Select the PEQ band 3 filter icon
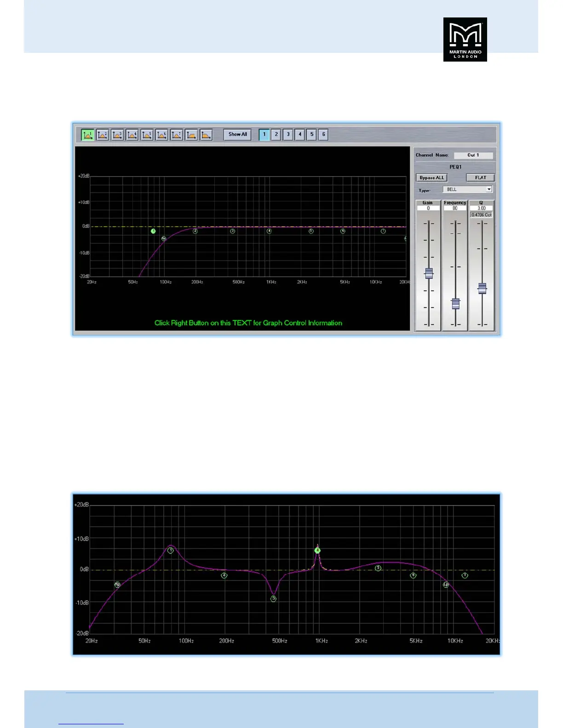Viewport: 563px width, 728px height. coord(117,135)
